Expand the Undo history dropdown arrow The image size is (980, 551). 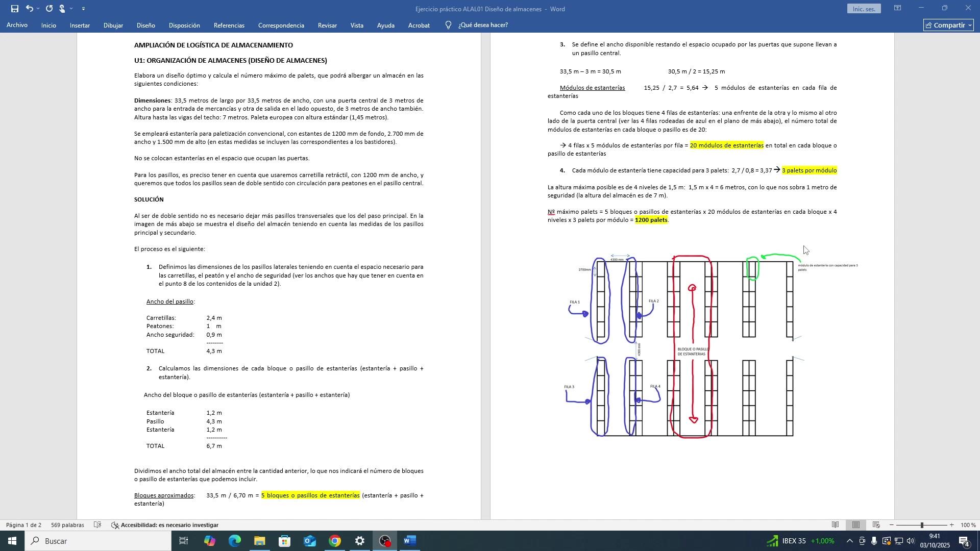pyautogui.click(x=38, y=9)
